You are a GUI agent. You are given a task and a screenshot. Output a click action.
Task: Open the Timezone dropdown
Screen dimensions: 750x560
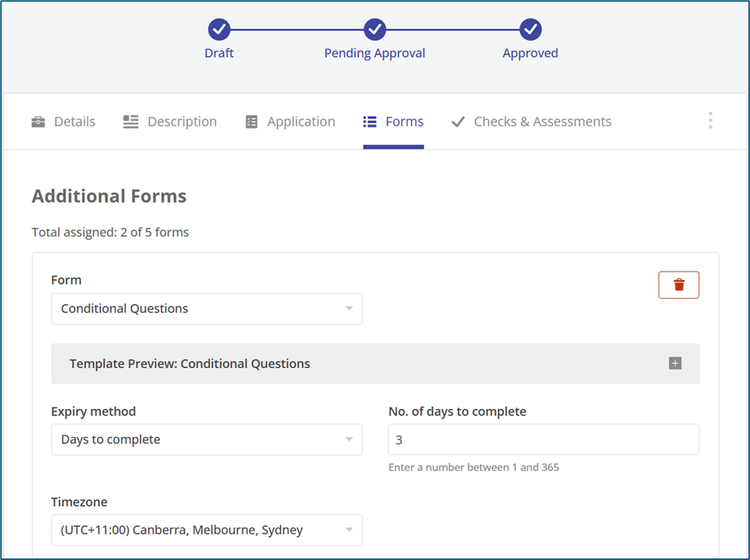(x=207, y=531)
